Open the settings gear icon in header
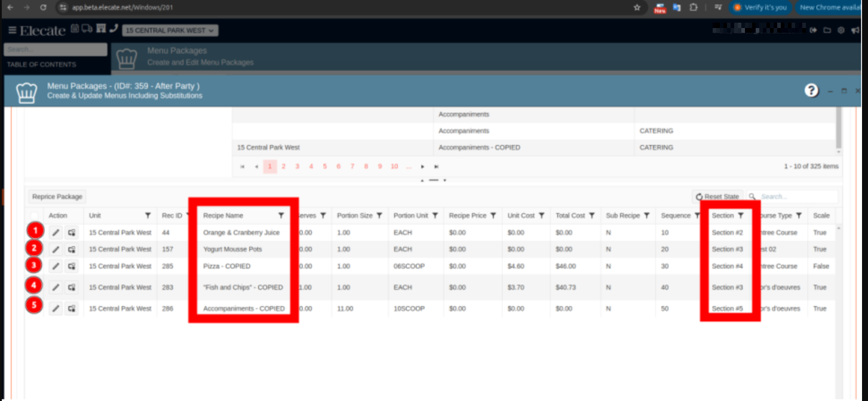This screenshot has height=401, width=868. coord(841,30)
